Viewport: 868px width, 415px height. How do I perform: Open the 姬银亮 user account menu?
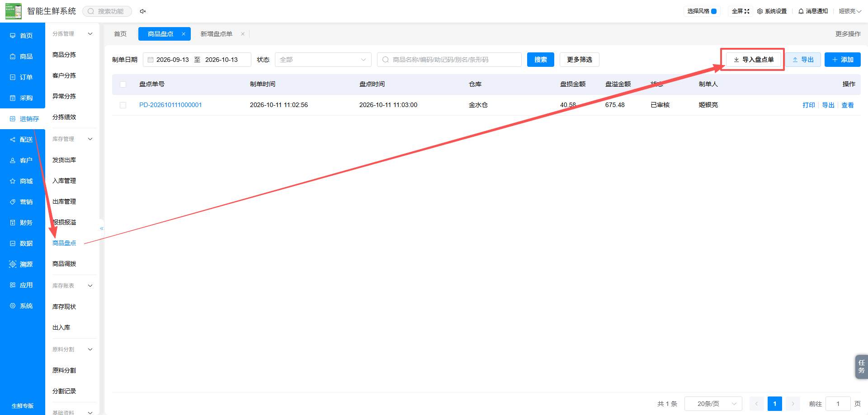tap(850, 11)
